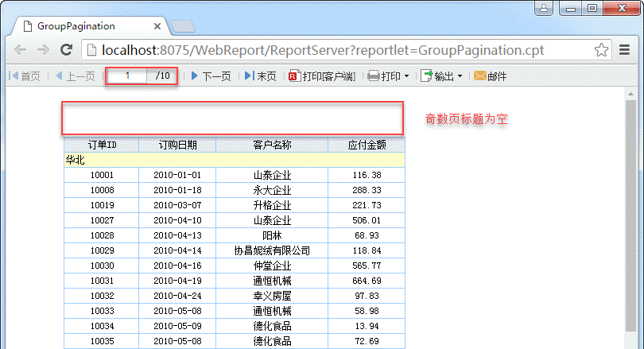Click date 2010-03-07 cell
Screen dimensions: 644x349
click(177, 205)
